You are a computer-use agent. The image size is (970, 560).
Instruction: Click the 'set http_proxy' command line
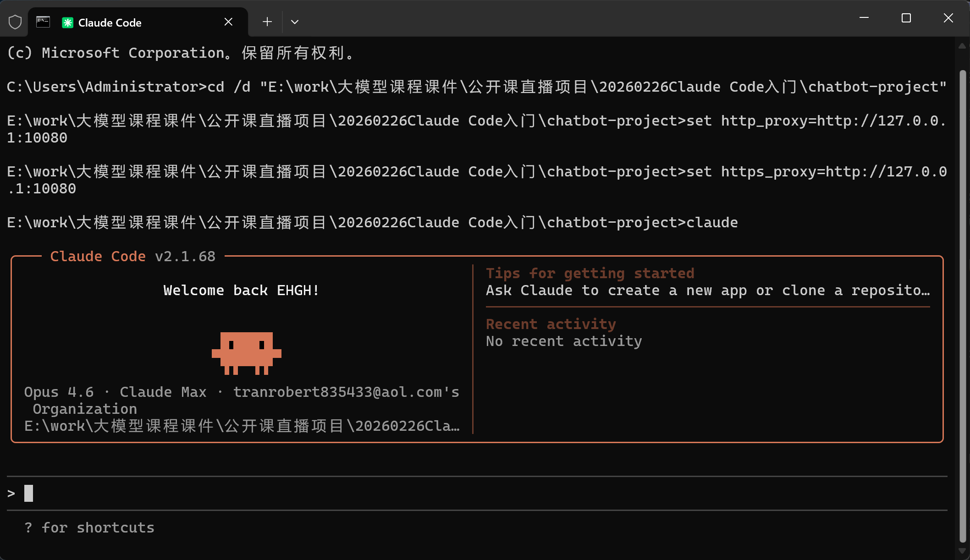(x=477, y=129)
